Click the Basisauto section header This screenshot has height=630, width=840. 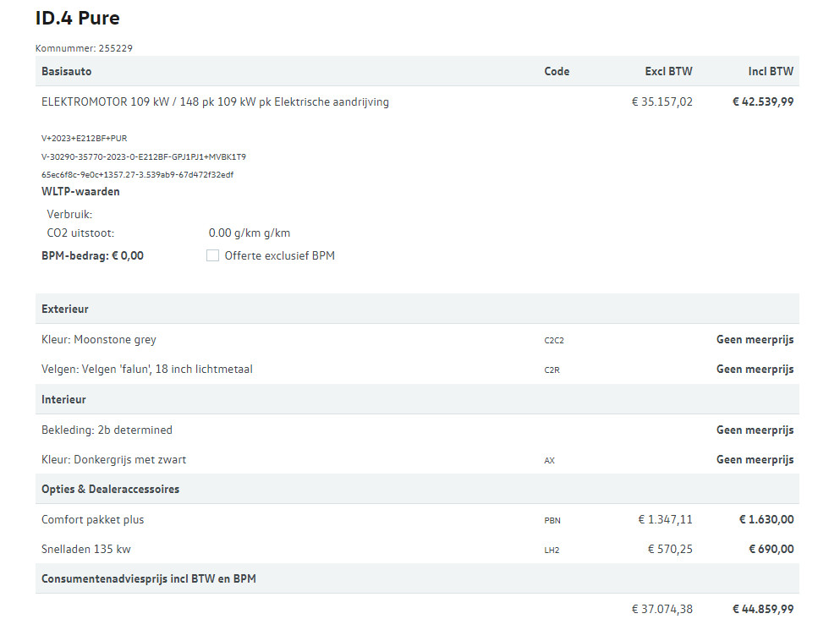point(417,71)
